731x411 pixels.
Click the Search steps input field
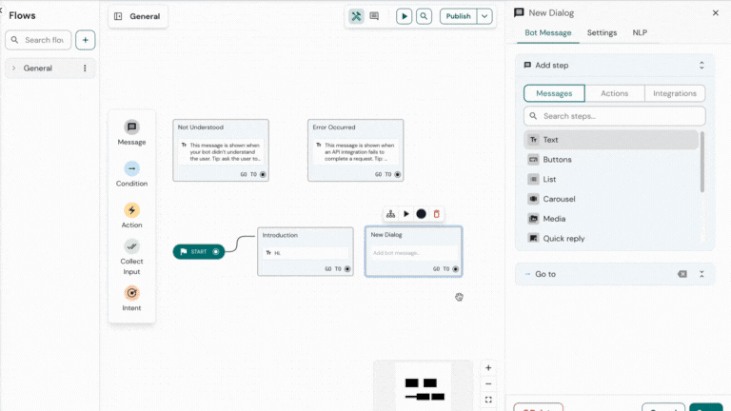pos(614,116)
